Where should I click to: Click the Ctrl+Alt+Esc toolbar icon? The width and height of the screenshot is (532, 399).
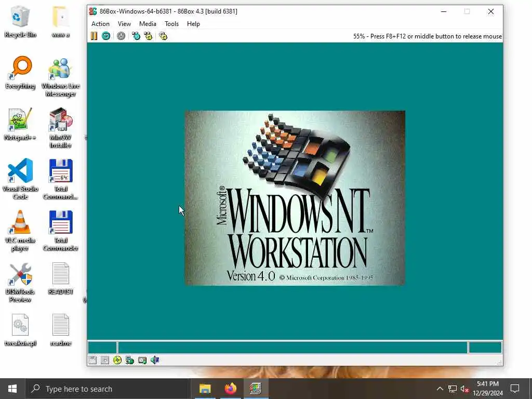(148, 36)
